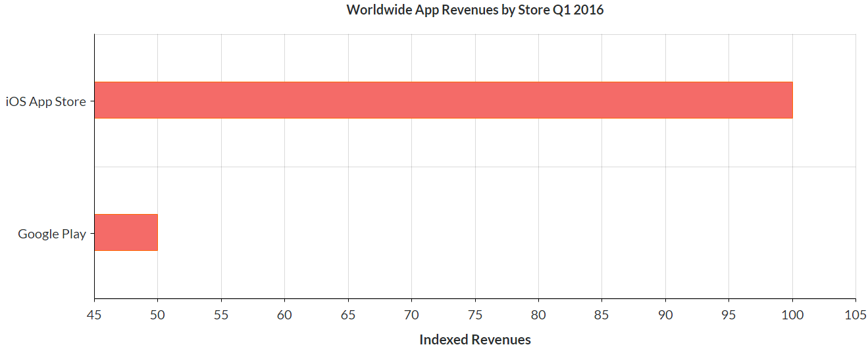Screen dimensions: 868x349
Task: Select the 90 x-axis tick label
Action: [665, 316]
